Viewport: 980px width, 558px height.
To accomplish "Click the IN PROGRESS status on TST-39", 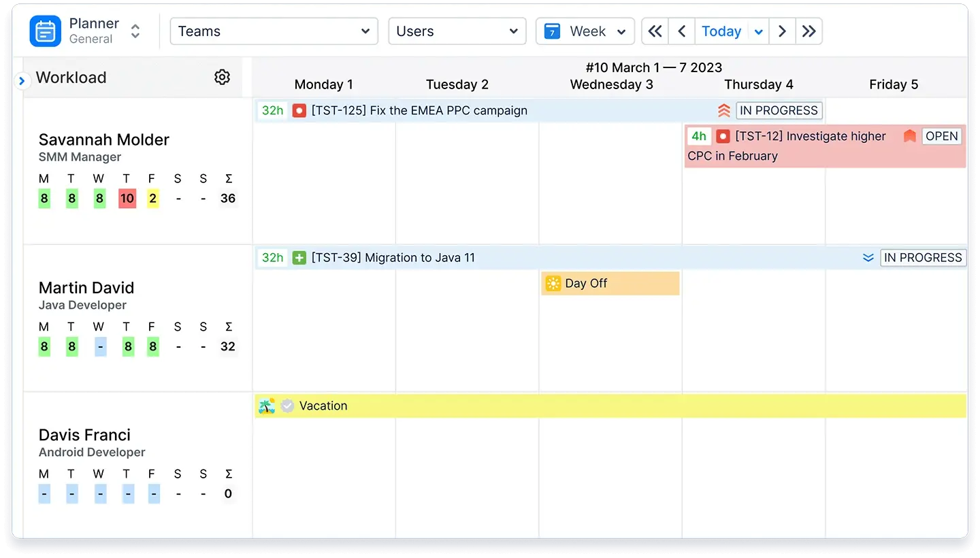I will [x=924, y=258].
